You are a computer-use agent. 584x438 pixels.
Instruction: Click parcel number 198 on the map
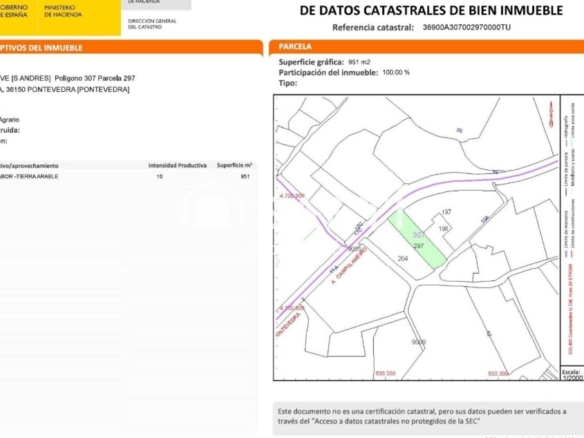point(443,228)
